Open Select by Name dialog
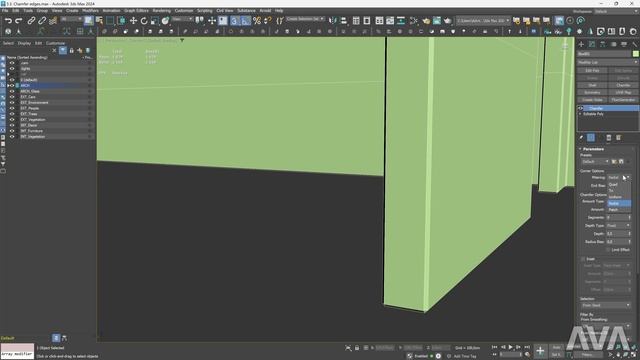640x360 pixels. coord(99,20)
